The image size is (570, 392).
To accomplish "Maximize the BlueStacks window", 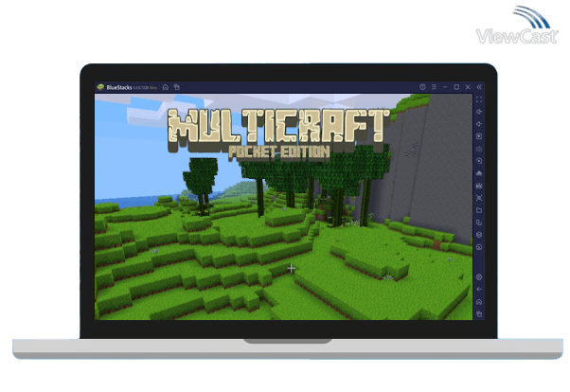I will [x=456, y=87].
